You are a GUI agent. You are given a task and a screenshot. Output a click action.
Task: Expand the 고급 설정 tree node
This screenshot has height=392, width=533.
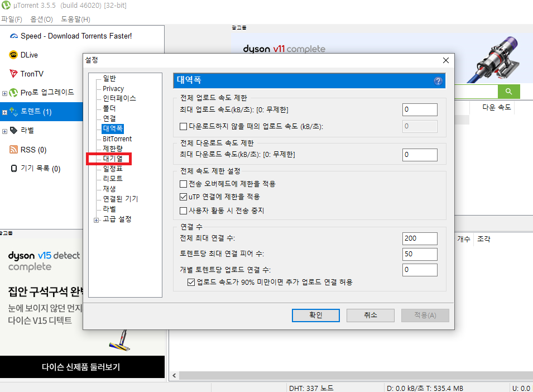click(x=96, y=220)
